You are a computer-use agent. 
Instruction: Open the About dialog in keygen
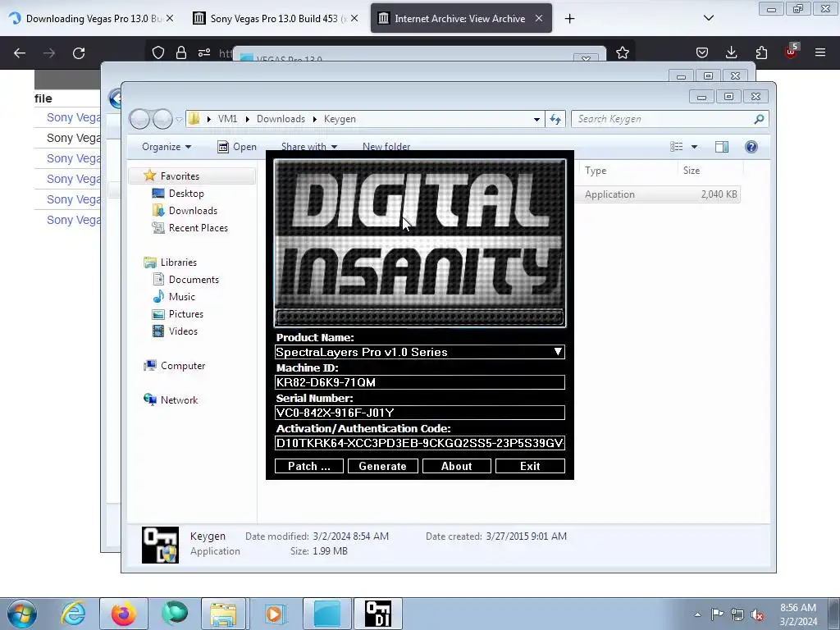pos(456,466)
